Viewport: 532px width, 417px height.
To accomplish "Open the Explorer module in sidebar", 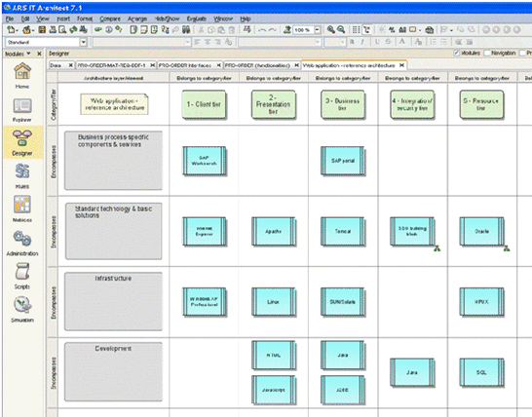I will click(x=22, y=109).
